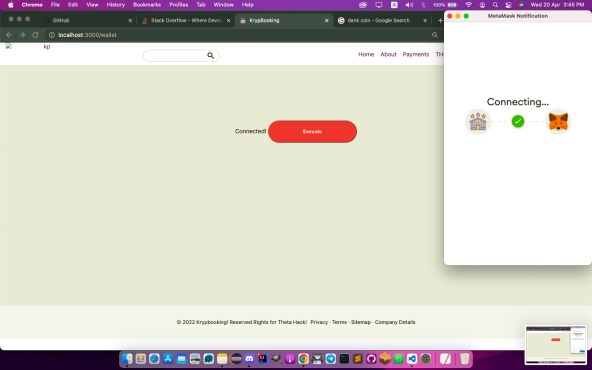
Task: Open the Help menu
Action: click(248, 5)
